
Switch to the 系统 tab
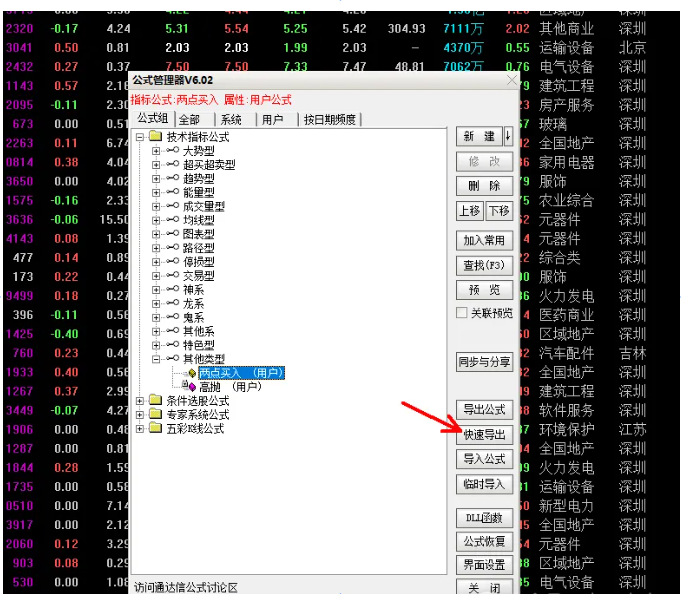click(231, 119)
